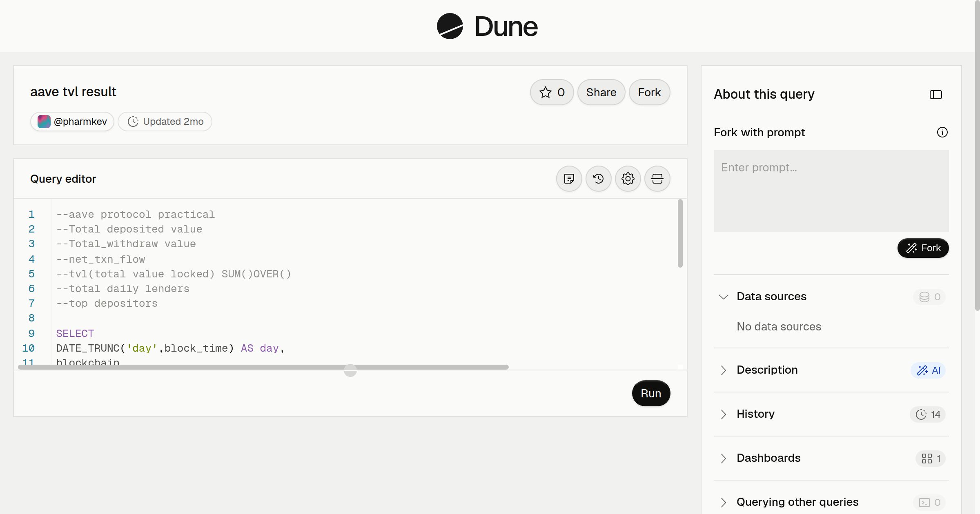Toggle the editor layout icon next to the gear
Image resolution: width=980 pixels, height=514 pixels.
tap(657, 179)
